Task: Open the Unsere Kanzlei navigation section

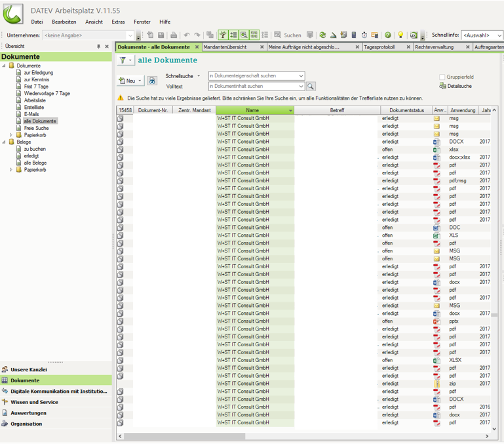Action: click(56, 370)
